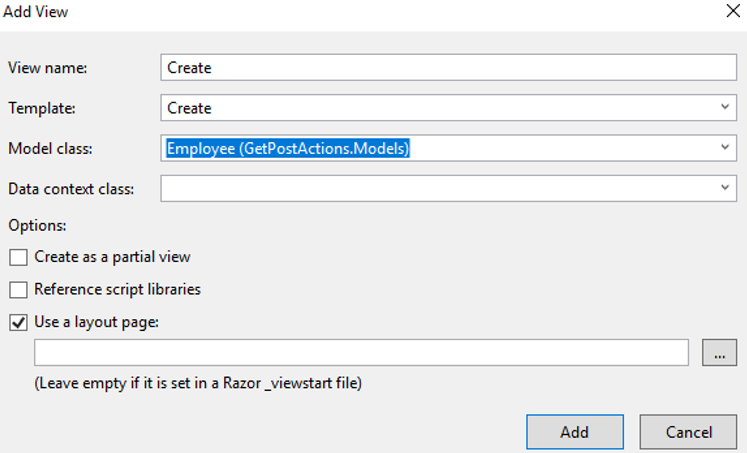Select the Template combo box showing Create
747x453 pixels.
(448, 107)
